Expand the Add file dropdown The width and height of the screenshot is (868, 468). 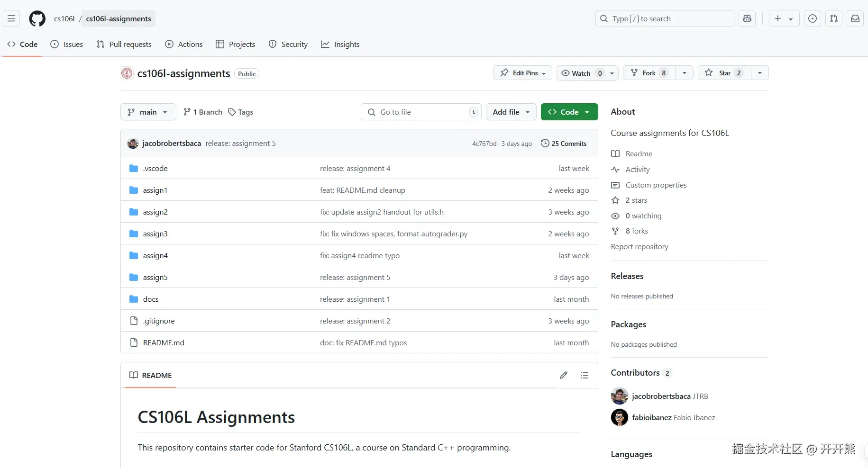point(511,112)
